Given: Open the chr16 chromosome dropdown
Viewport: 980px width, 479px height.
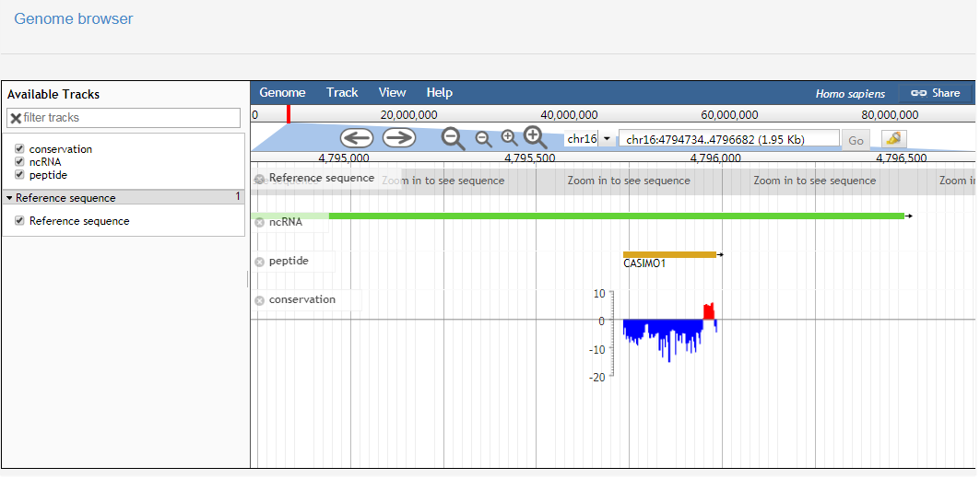Looking at the screenshot, I should [589, 139].
